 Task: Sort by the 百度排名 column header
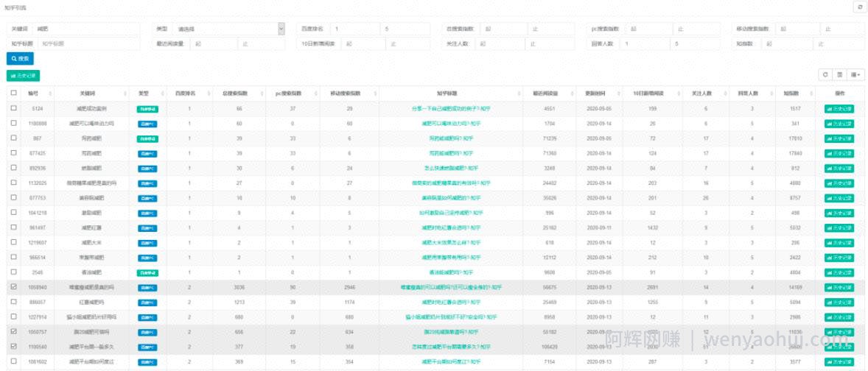tap(189, 93)
